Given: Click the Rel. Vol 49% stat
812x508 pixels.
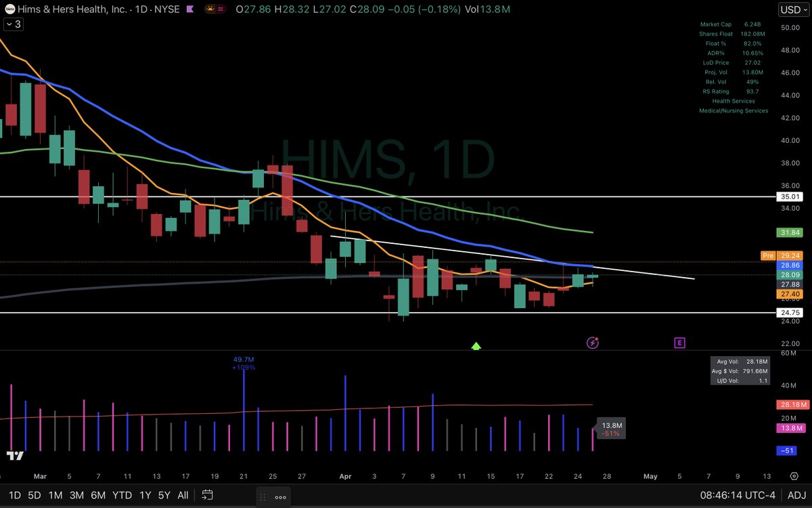Looking at the screenshot, I should [734, 81].
